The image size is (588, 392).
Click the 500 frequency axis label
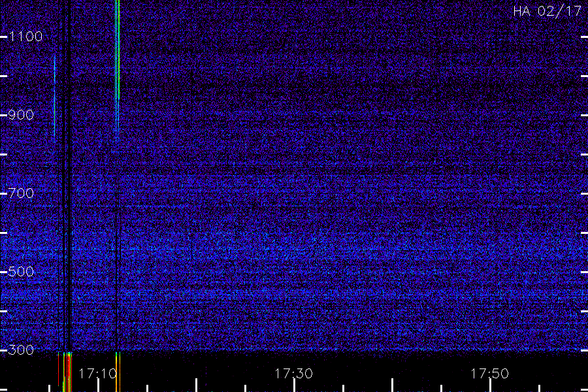[21, 272]
